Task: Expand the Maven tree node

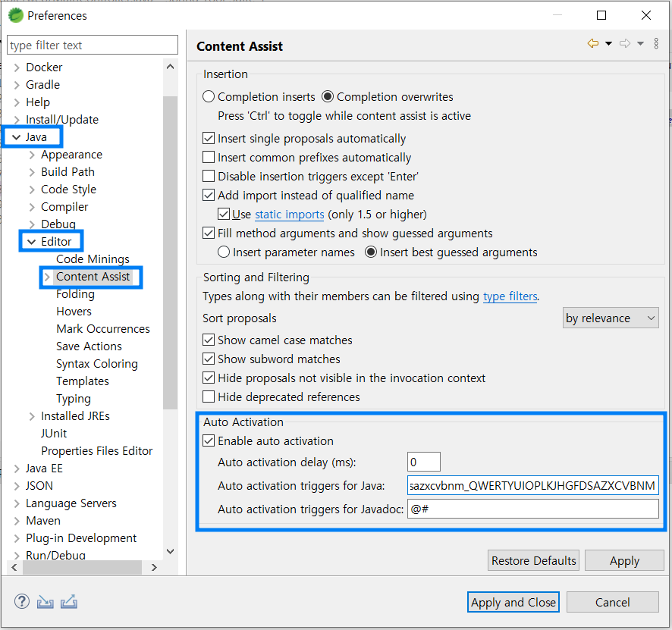Action: tap(17, 521)
